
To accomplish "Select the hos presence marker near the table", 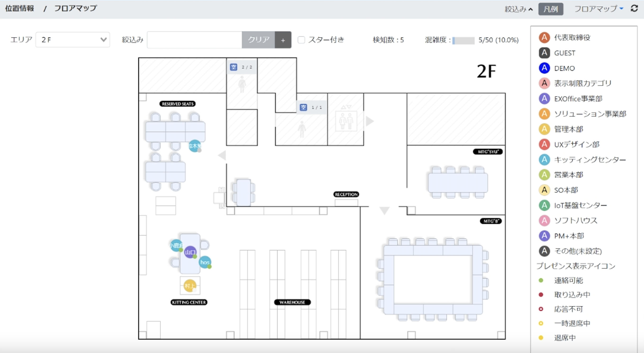I will (205, 262).
